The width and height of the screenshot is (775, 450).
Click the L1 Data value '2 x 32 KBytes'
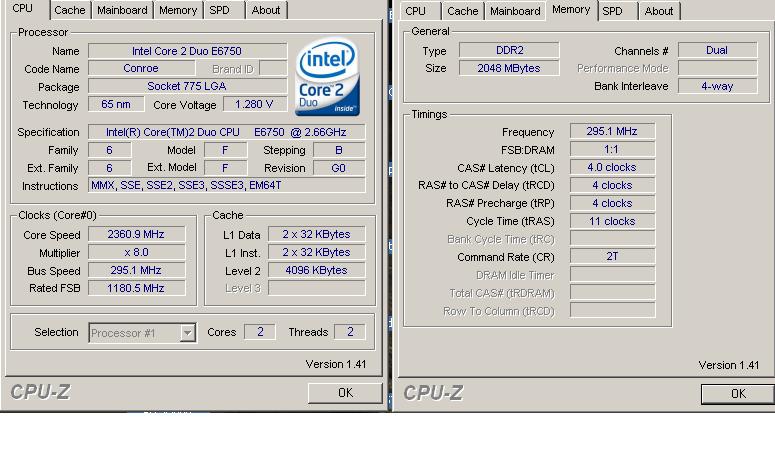pyautogui.click(x=316, y=234)
